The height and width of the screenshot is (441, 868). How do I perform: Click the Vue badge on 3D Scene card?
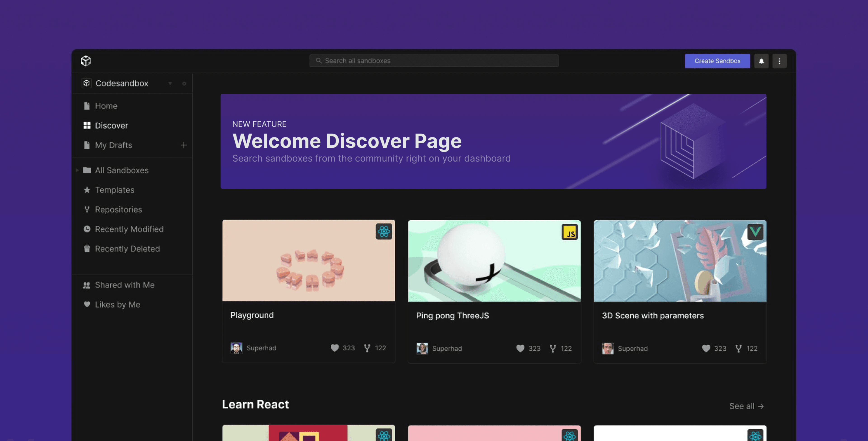coord(755,232)
